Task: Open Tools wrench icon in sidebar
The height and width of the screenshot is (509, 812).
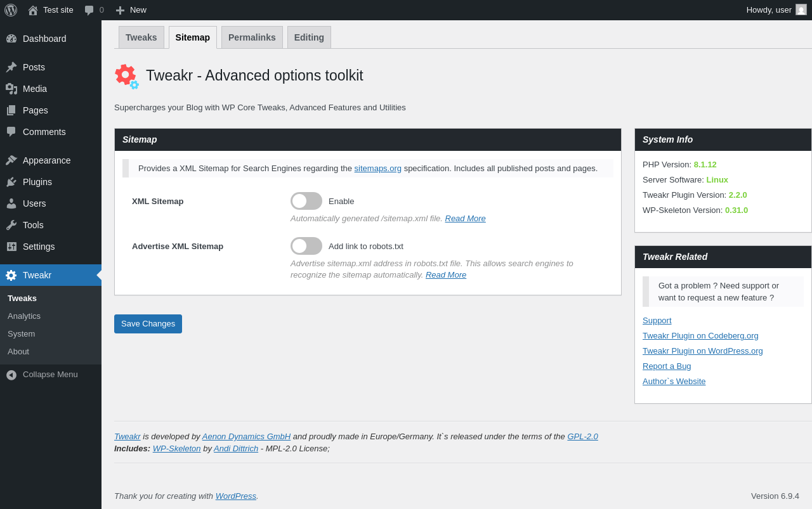Action: pyautogui.click(x=11, y=225)
